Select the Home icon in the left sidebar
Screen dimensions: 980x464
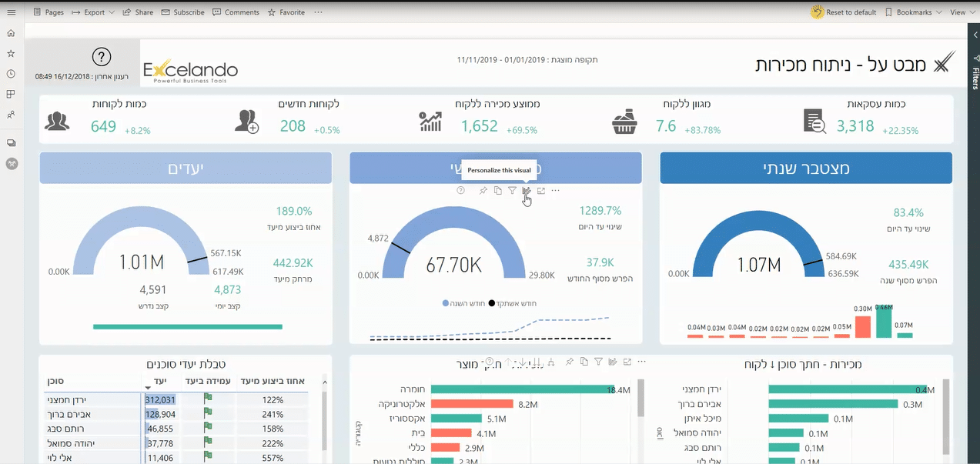[11, 33]
